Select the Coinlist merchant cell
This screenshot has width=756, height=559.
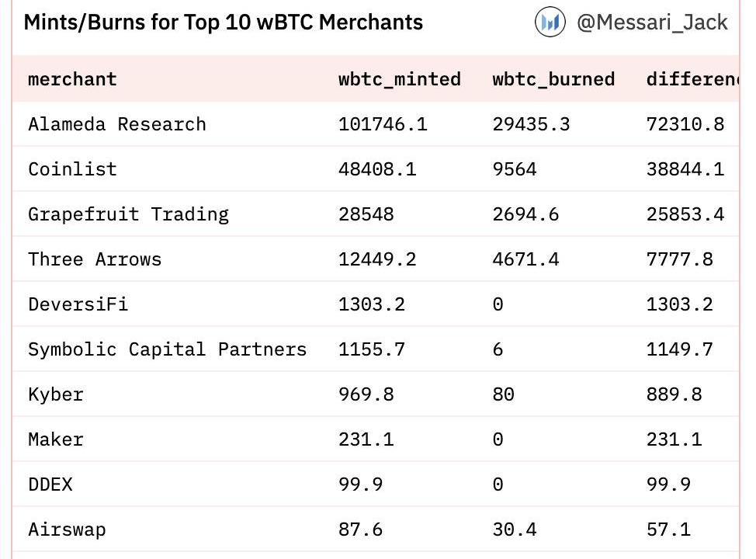click(72, 169)
